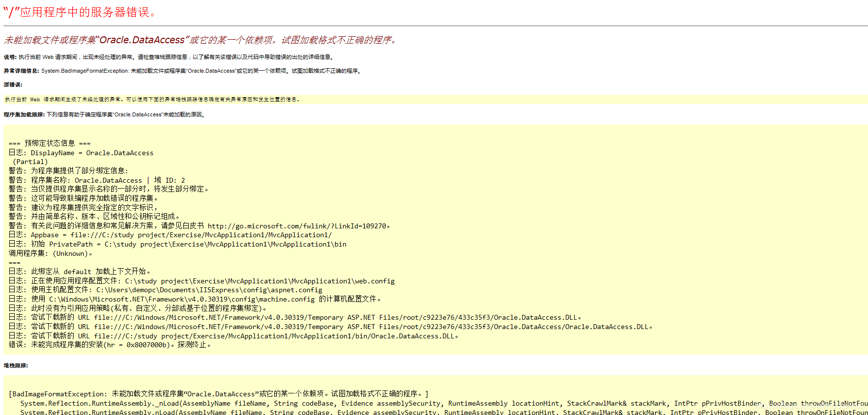The height and width of the screenshot is (415, 868).
Task: Click the source error yellow box text
Action: tap(152, 99)
